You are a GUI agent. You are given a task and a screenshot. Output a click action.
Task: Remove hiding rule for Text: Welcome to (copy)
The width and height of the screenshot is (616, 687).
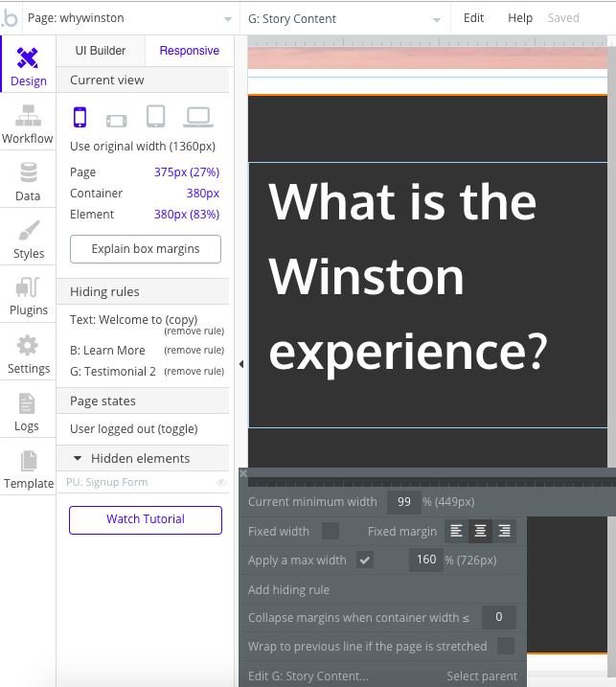click(x=194, y=331)
